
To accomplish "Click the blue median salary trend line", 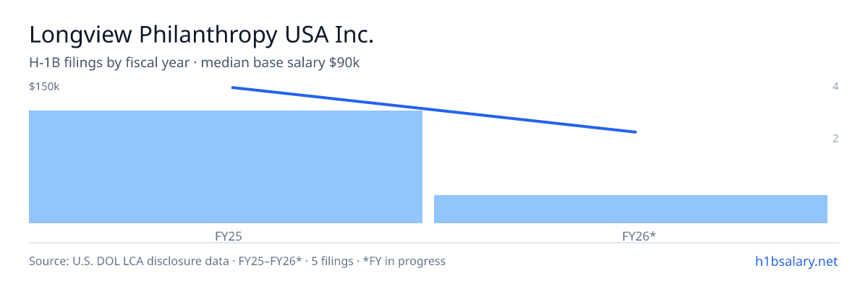I will 434,110.
